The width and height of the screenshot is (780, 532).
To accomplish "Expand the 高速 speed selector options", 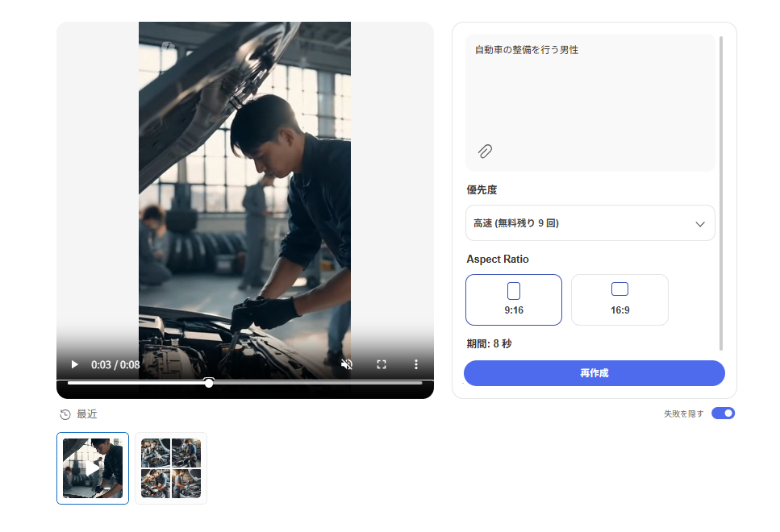I will [699, 222].
